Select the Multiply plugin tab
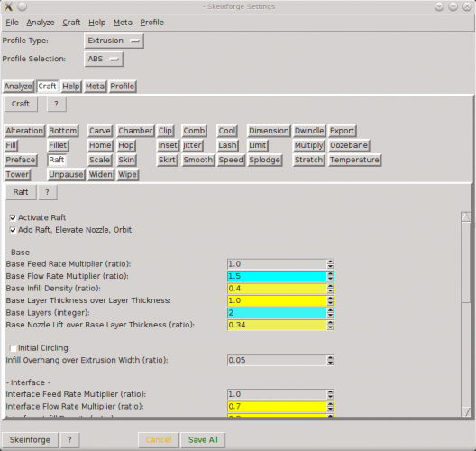The image size is (476, 451). (309, 145)
